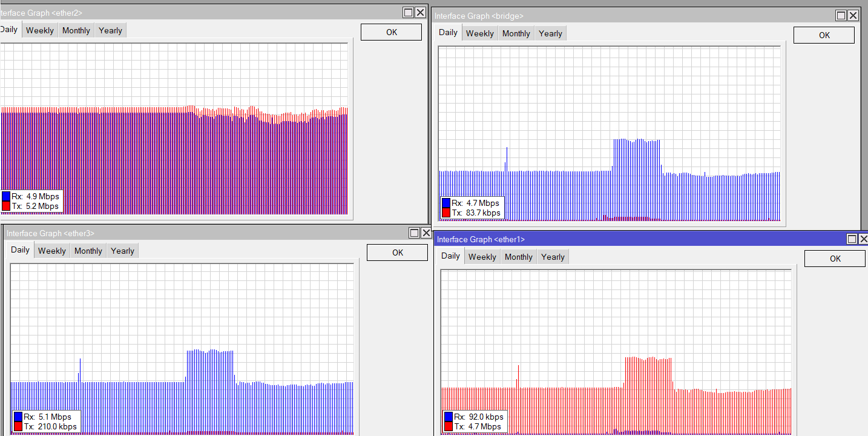
Task: Maximize the bridge Interface Graph window
Action: click(x=841, y=16)
